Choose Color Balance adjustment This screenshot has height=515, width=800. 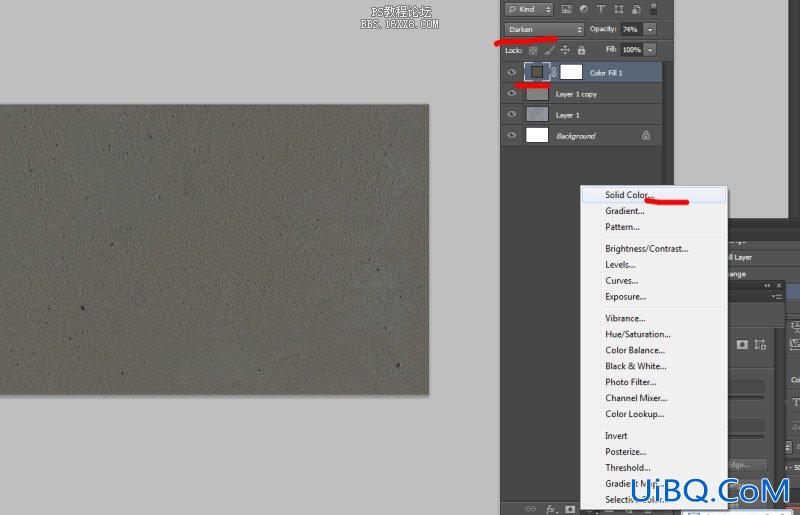(654, 350)
